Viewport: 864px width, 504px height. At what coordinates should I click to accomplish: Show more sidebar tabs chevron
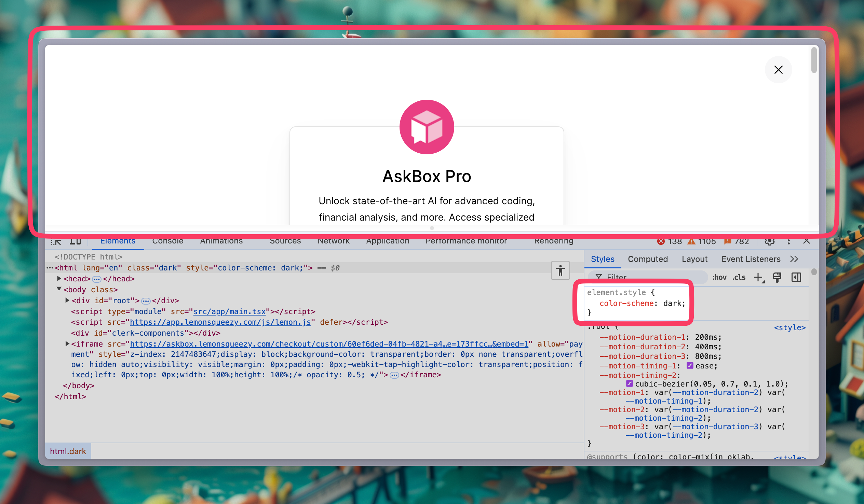click(x=794, y=259)
